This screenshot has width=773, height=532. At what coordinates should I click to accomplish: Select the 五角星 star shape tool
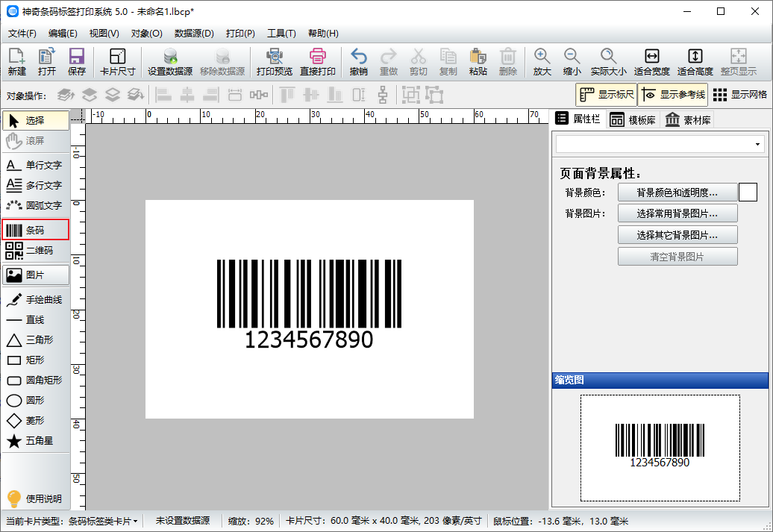[x=36, y=441]
